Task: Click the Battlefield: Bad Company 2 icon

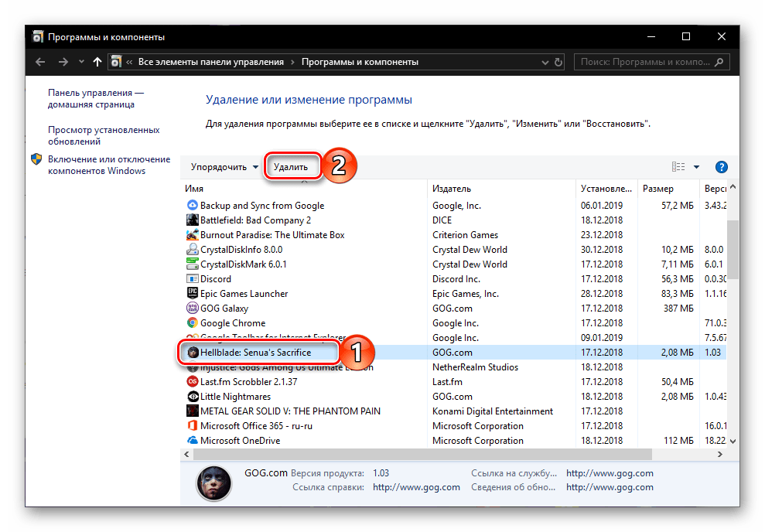Action: click(x=193, y=220)
